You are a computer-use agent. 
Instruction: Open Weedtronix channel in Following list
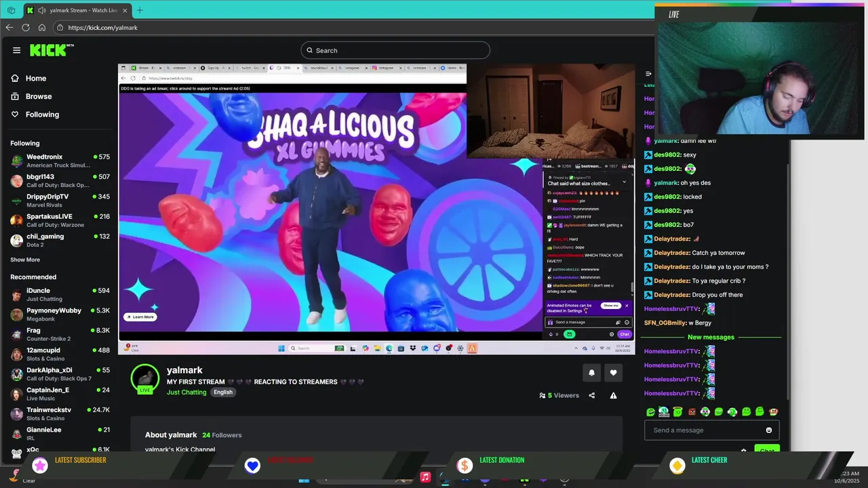point(60,161)
